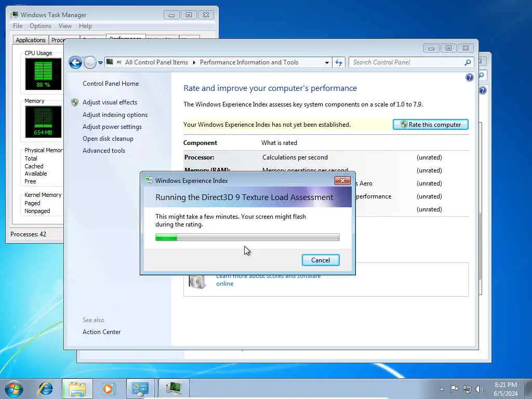This screenshot has width=532, height=399.
Task: Select the Control Panel taskbar button
Action: (140, 389)
